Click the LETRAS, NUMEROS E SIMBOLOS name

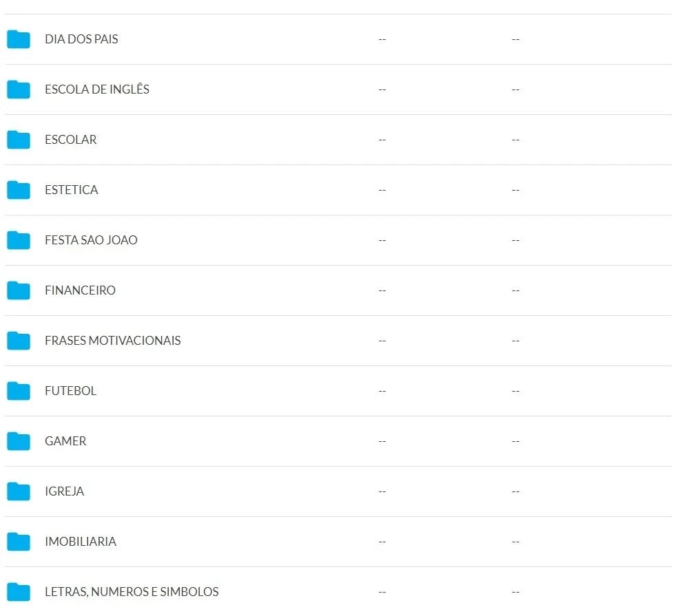(x=132, y=592)
